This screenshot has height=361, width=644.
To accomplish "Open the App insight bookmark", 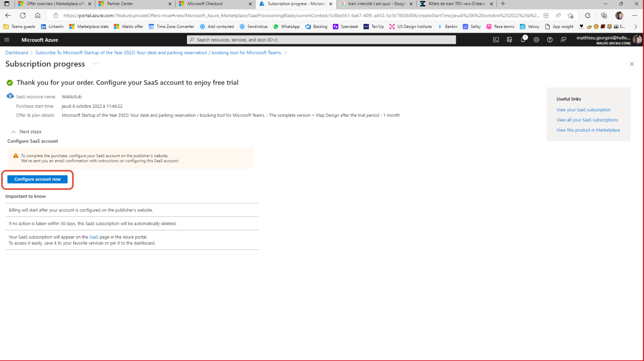I will pos(559,27).
